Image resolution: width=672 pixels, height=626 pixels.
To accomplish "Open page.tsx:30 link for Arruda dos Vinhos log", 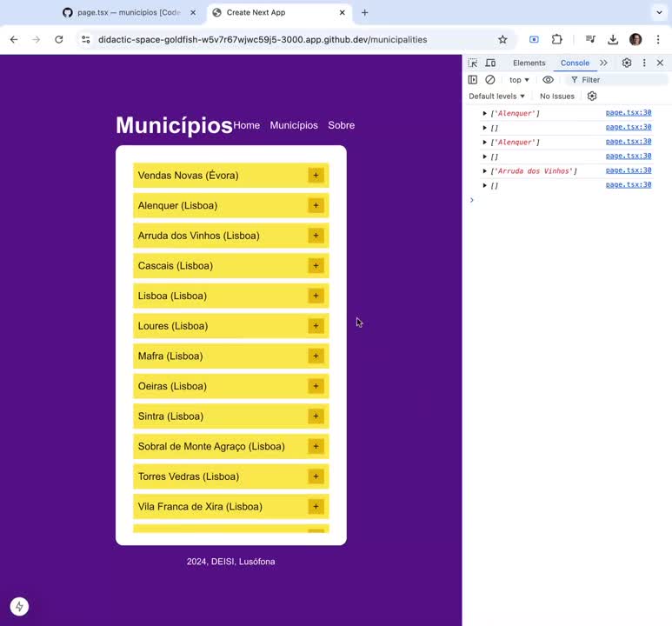I will [629, 170].
